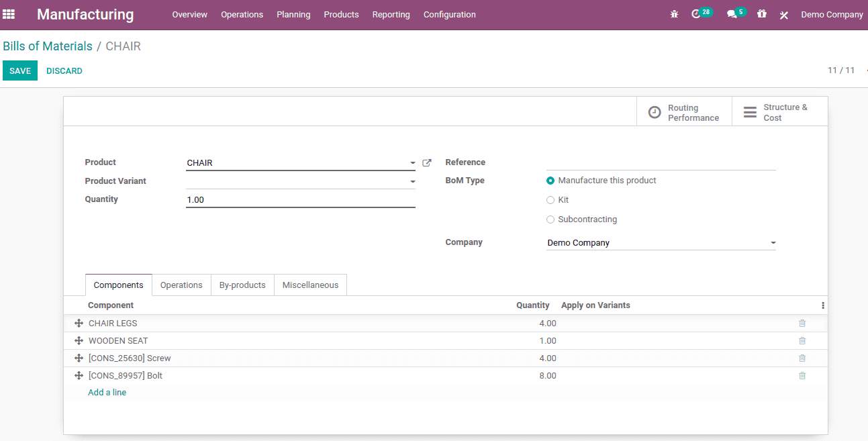Image resolution: width=868 pixels, height=441 pixels.
Task: Click the Reference input field
Action: tap(661, 162)
